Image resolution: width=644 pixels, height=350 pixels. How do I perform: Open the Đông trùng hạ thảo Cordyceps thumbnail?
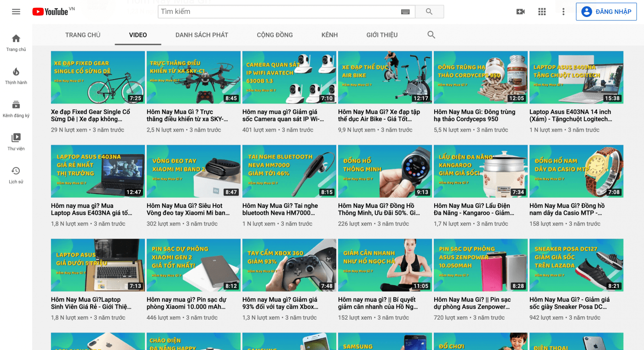click(x=481, y=77)
